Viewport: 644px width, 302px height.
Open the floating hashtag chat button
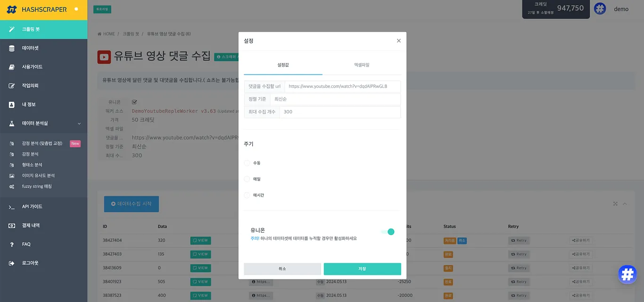click(627, 274)
